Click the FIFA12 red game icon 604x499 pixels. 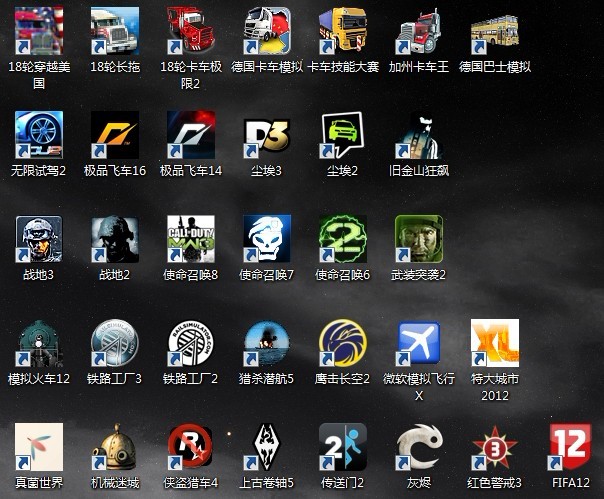(x=571, y=447)
